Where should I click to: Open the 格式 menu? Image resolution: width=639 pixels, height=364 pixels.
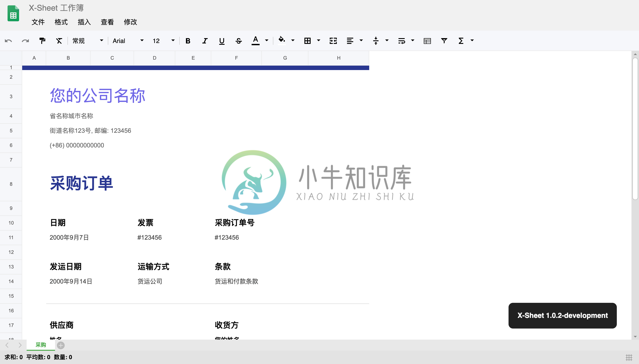tap(61, 22)
